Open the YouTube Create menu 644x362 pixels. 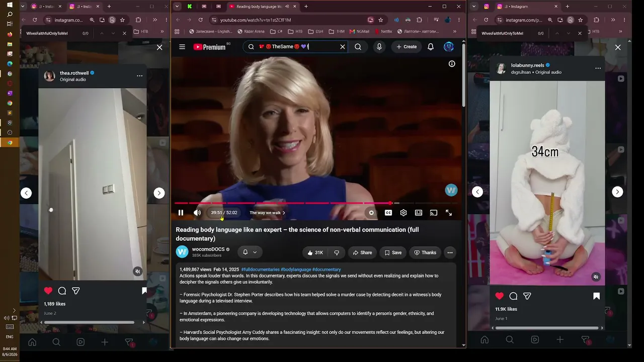pyautogui.click(x=407, y=47)
